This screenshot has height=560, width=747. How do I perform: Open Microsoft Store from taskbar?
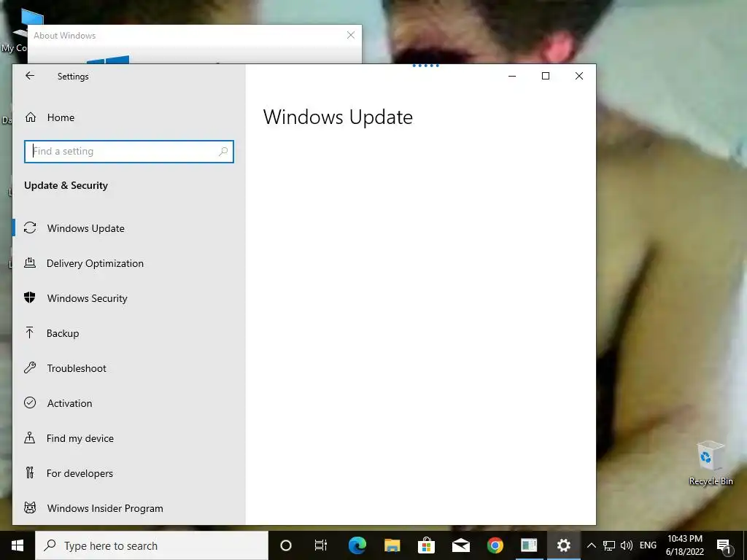click(426, 545)
